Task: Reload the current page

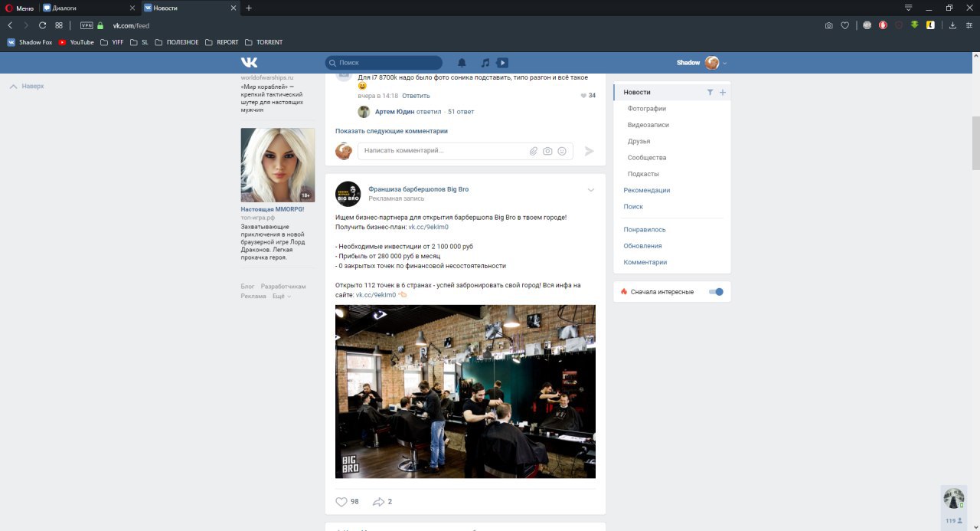Action: [x=43, y=25]
